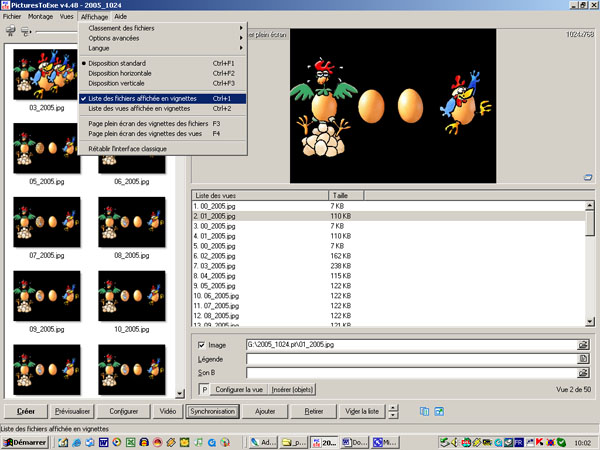Click the Vidéo button
Viewport: 600px width, 450px height.
click(168, 411)
